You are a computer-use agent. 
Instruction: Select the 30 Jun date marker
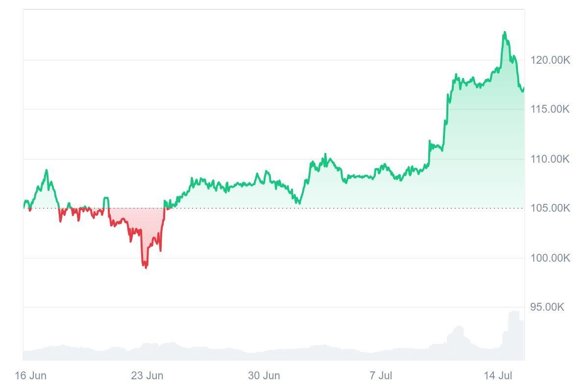264,376
